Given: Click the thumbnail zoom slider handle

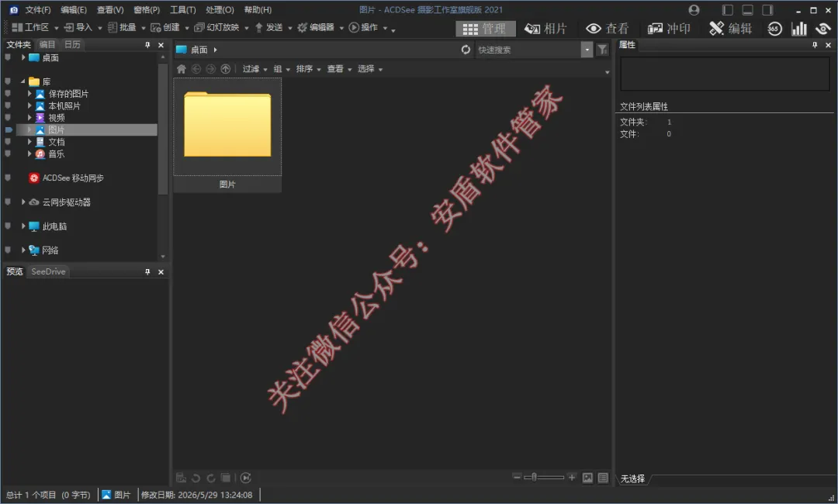Looking at the screenshot, I should [534, 477].
